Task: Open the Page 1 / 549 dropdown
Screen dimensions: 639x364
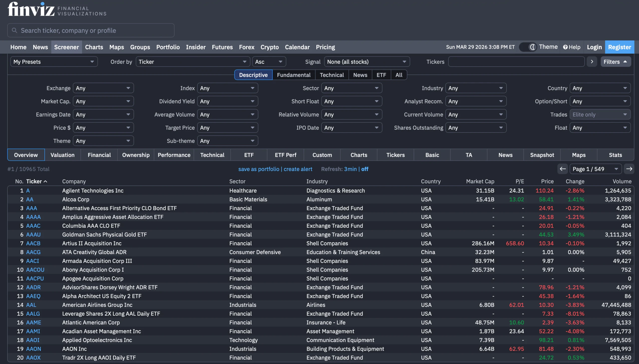Action: [596, 169]
